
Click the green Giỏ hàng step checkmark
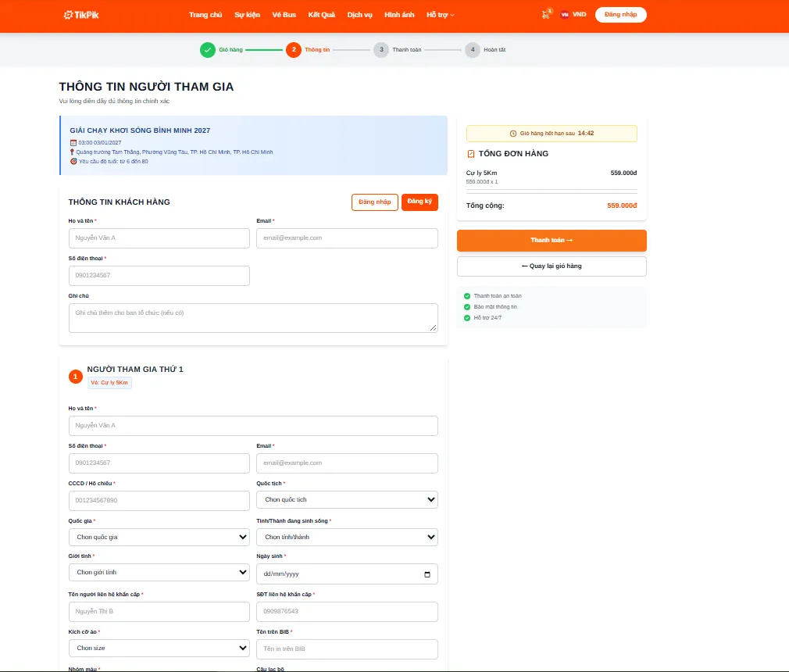pos(207,50)
